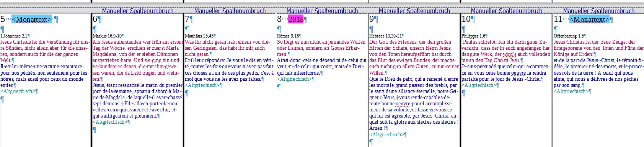Click "Manueller Spaltenumbruch" marker above day 7

click(x=230, y=11)
